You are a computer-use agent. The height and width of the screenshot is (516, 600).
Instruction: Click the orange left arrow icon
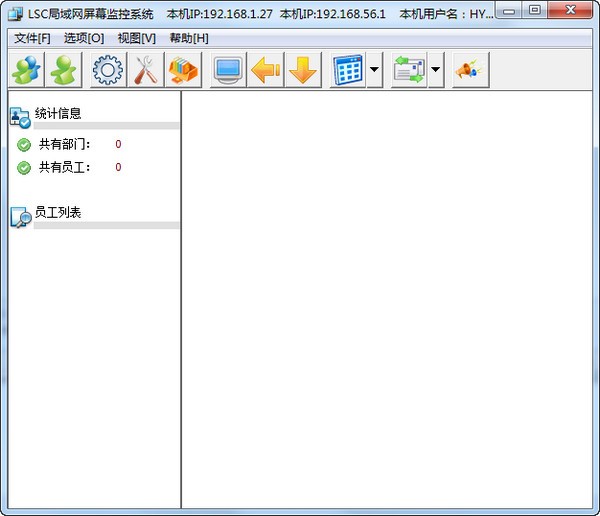click(266, 70)
